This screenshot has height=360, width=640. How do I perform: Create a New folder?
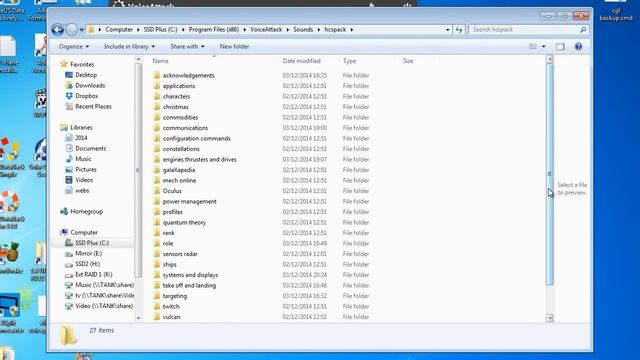(234, 47)
